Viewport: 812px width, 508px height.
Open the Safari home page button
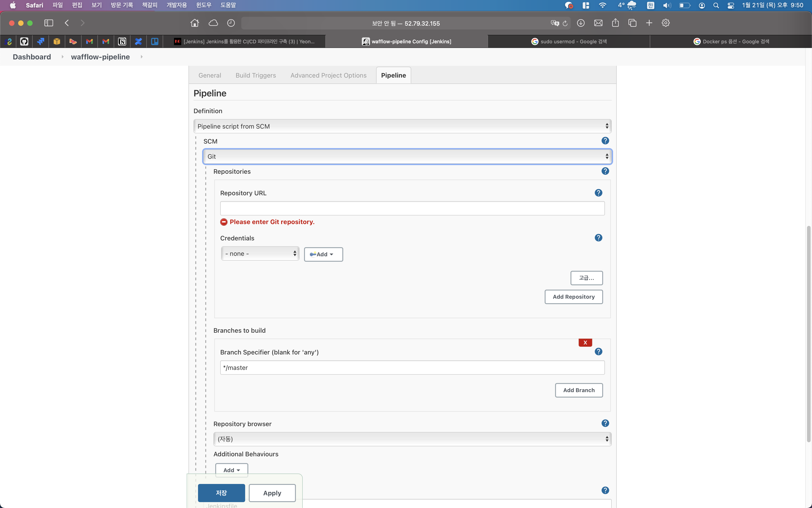195,23
